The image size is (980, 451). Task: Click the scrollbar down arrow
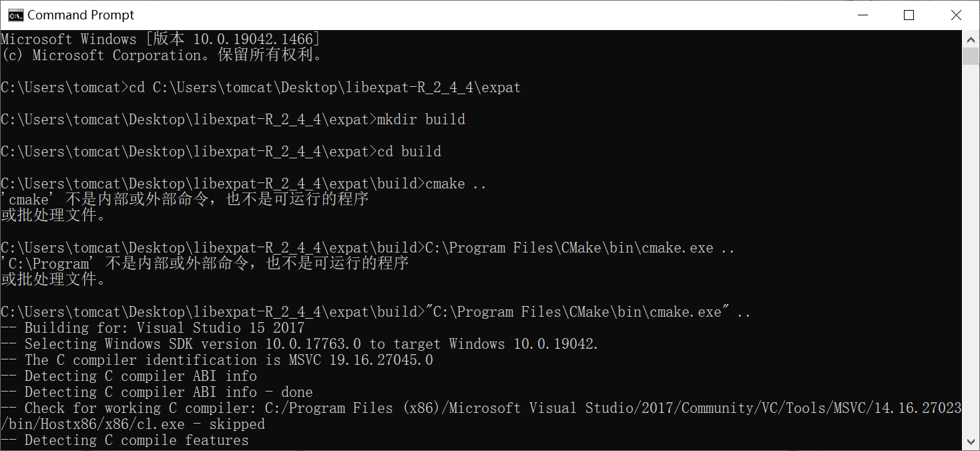[x=972, y=442]
